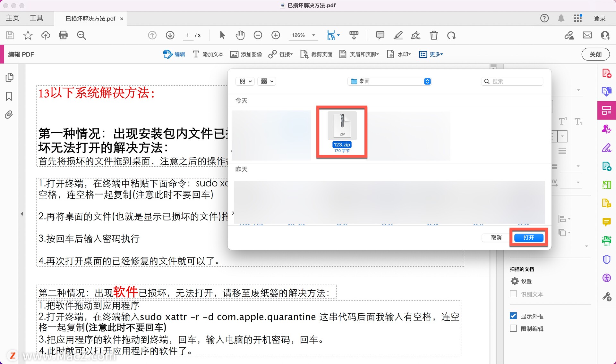Click the 打开 button in the dialog

click(528, 237)
